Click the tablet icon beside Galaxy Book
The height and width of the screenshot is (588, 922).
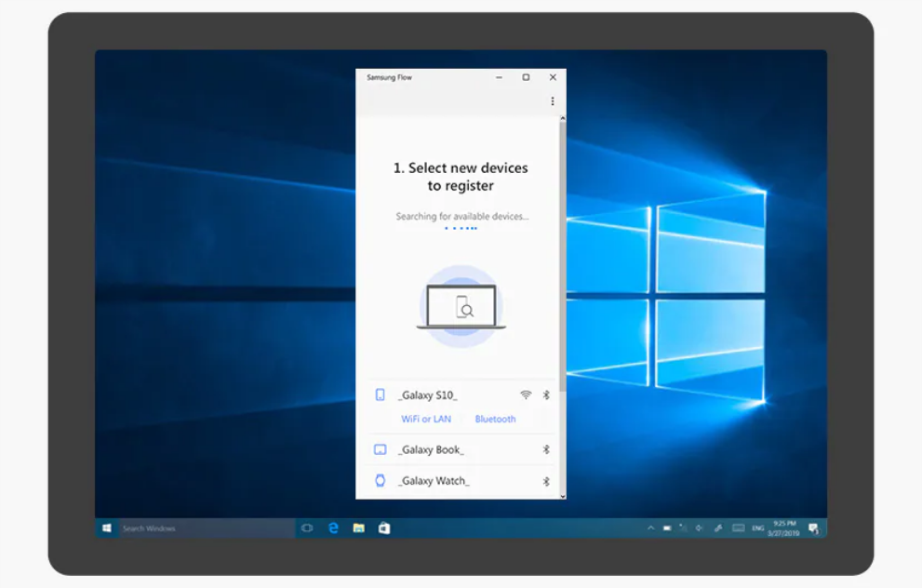(x=381, y=449)
